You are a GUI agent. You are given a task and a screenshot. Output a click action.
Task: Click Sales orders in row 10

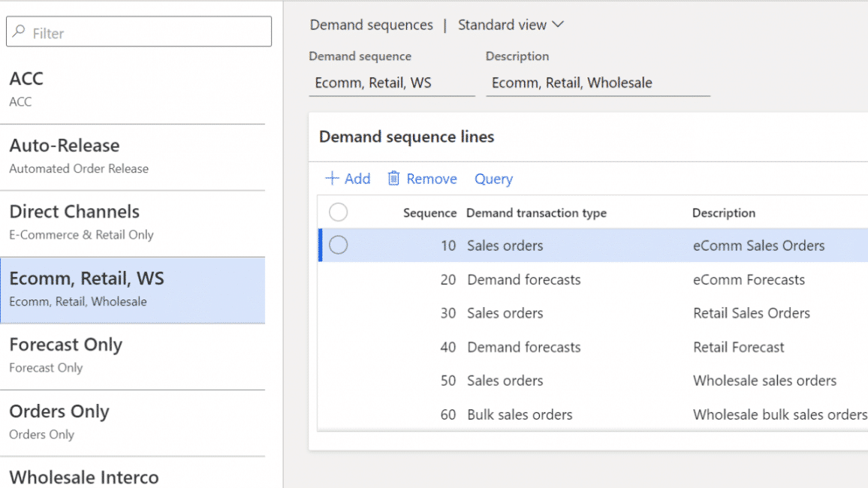click(505, 246)
